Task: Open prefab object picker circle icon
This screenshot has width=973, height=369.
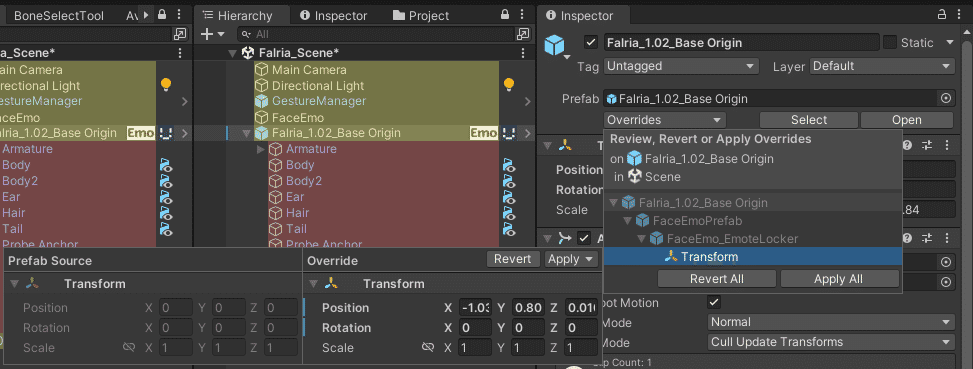Action: tap(946, 99)
